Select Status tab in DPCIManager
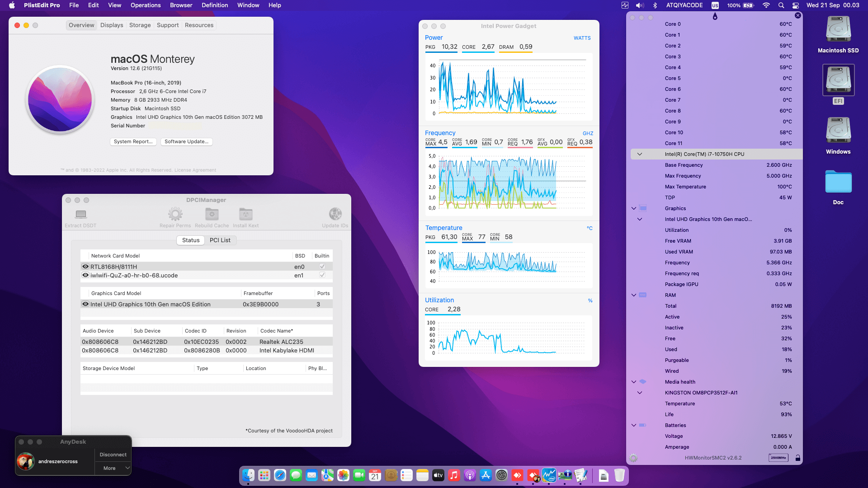The image size is (868, 488). click(x=191, y=240)
